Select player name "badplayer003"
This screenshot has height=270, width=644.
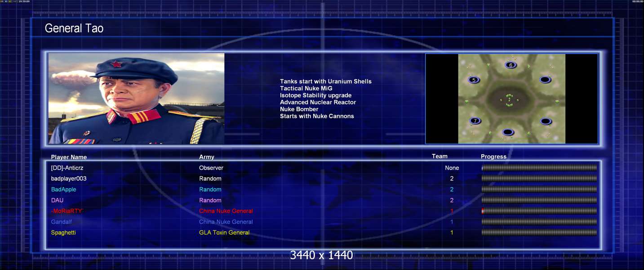69,179
